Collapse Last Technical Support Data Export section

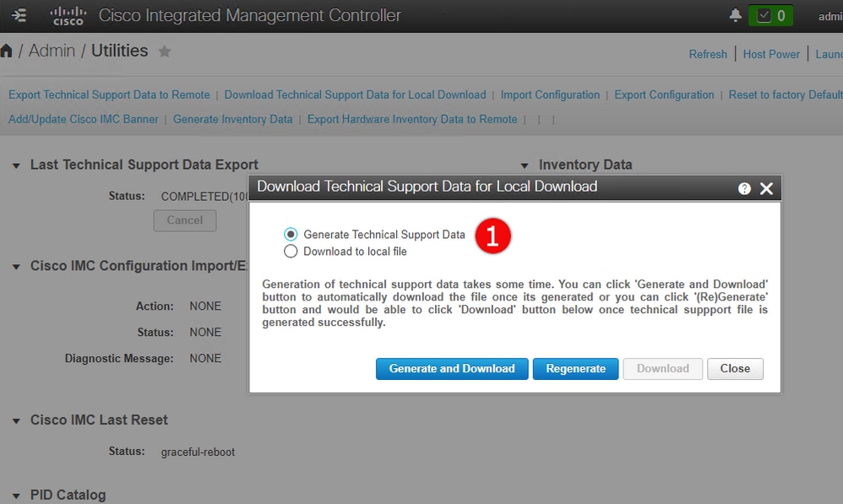(x=16, y=165)
